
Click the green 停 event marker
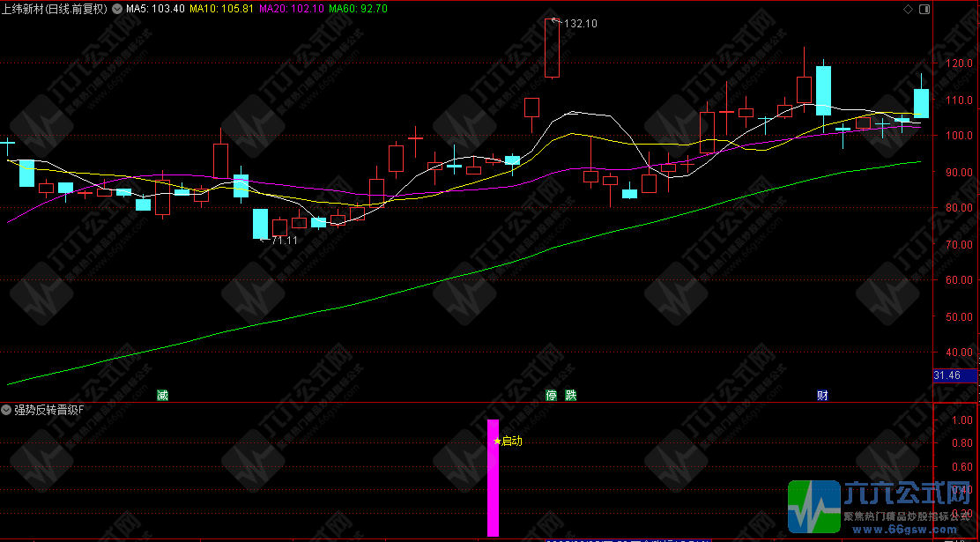point(553,395)
